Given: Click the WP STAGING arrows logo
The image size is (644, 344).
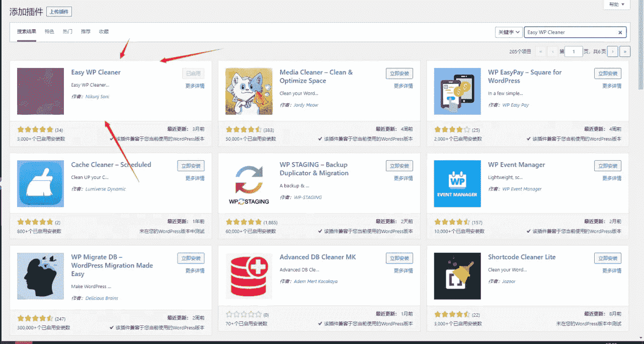Looking at the screenshot, I should [249, 183].
